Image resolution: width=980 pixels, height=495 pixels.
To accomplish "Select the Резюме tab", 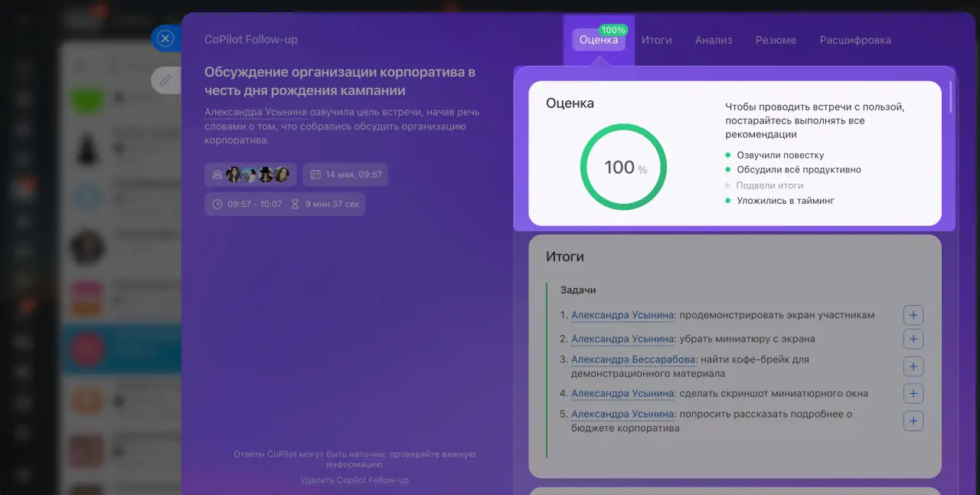I will pos(776,40).
